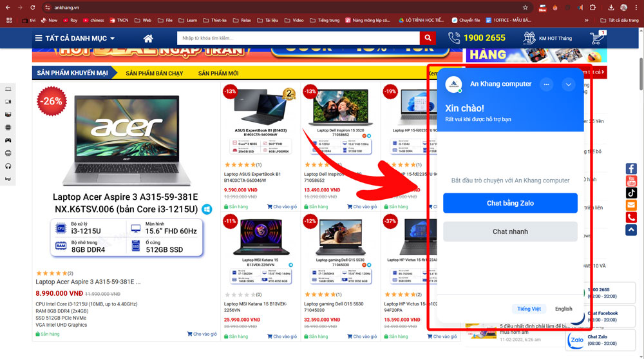Image resolution: width=644 pixels, height=359 pixels.
Task: Open chiness bookmark in bookmarks bar
Action: pos(93,20)
